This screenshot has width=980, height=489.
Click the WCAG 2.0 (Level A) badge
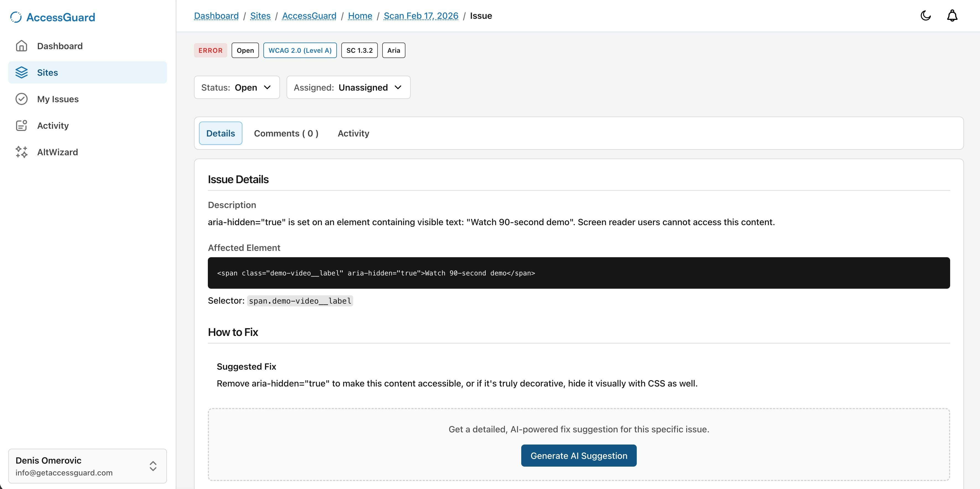click(300, 51)
